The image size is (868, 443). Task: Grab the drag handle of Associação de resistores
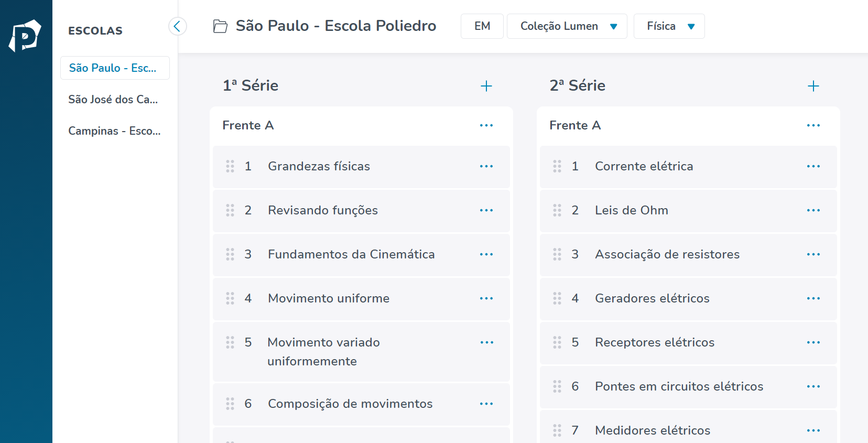(557, 254)
